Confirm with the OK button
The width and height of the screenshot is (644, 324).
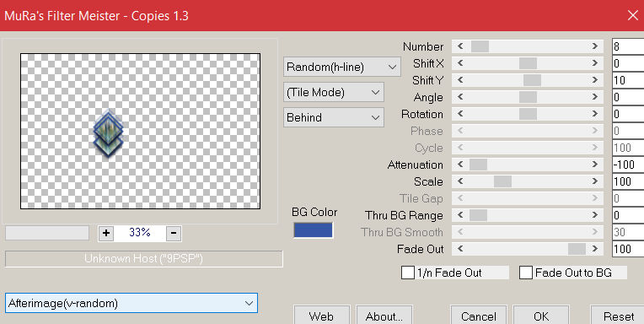pos(541,316)
